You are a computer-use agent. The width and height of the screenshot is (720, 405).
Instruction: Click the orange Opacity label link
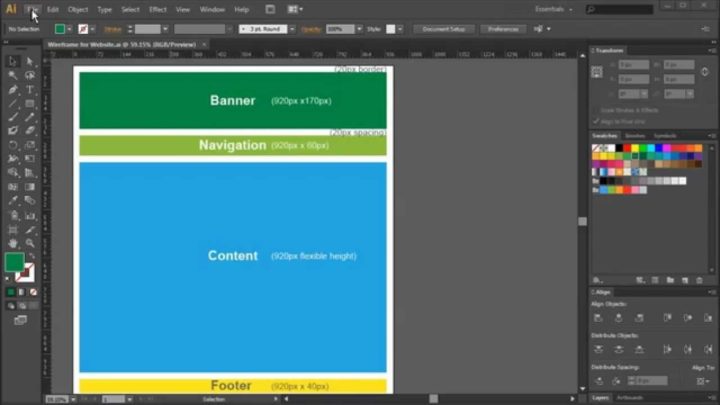[311, 29]
